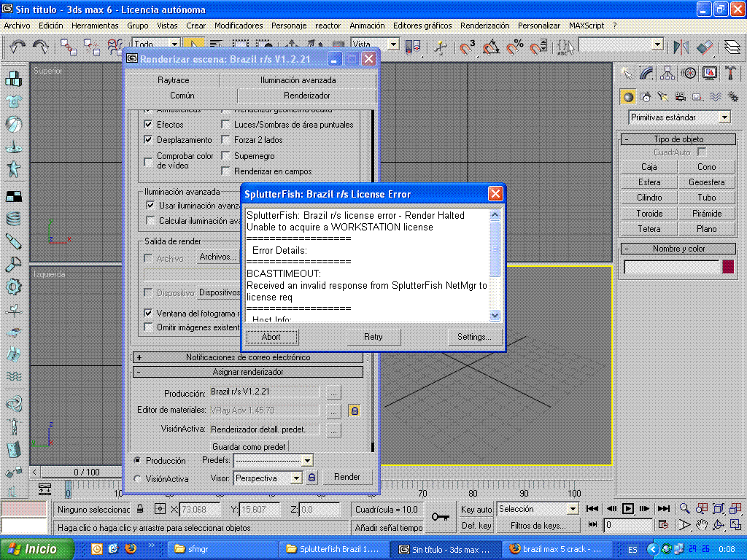747x560 pixels.
Task: Click Abort in the license error dialog
Action: 271,337
